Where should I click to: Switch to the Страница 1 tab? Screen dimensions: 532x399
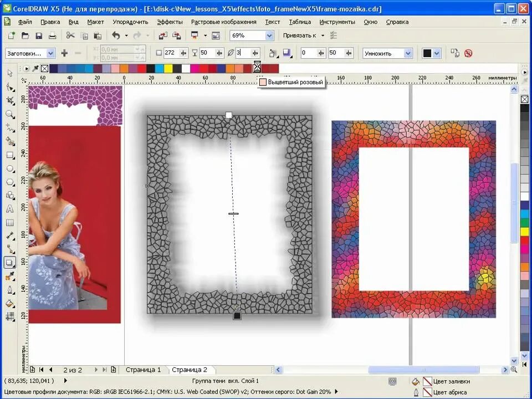(x=143, y=370)
